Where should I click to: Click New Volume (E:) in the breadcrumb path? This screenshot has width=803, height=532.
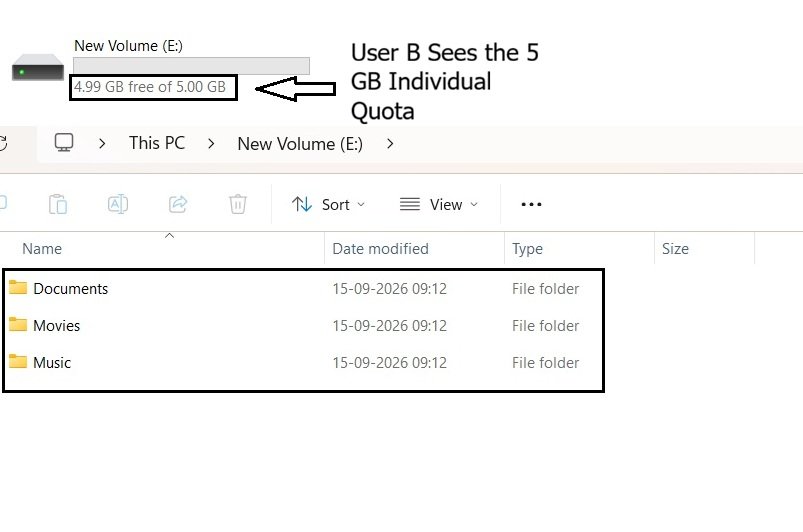click(300, 144)
